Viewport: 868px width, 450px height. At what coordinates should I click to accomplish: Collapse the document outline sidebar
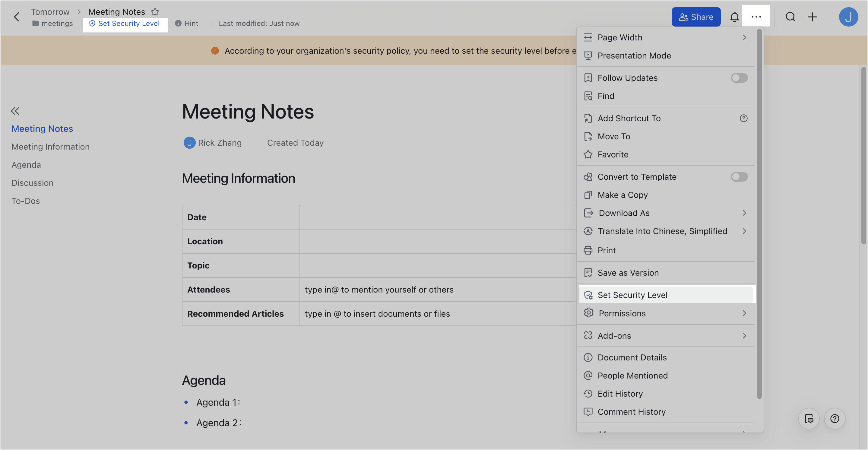click(15, 111)
